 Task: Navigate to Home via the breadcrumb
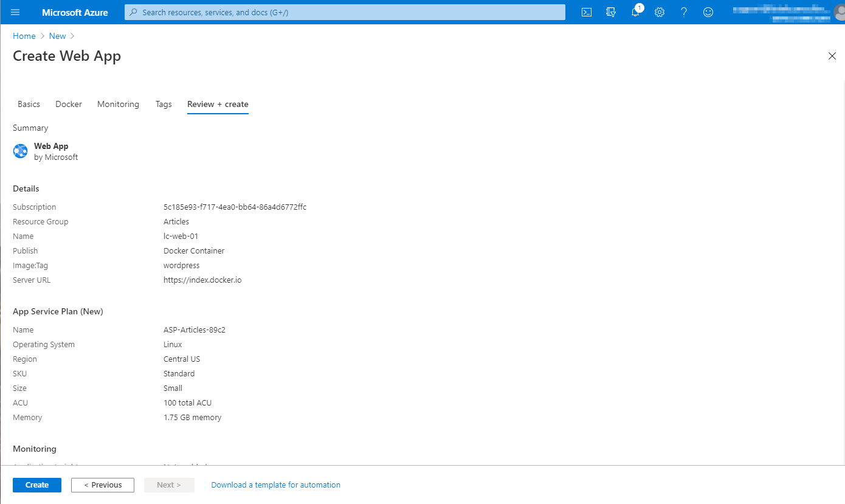click(x=24, y=35)
